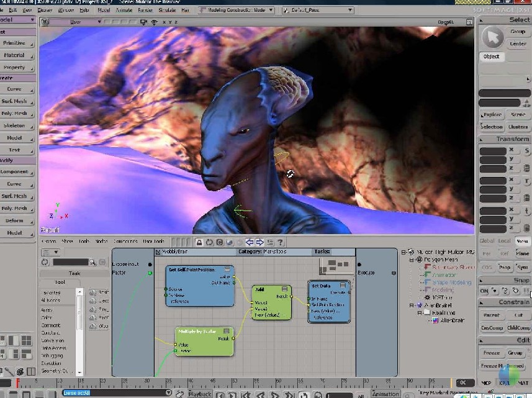Click the viewport camera icon
This screenshot has width=532, height=398.
143,22
